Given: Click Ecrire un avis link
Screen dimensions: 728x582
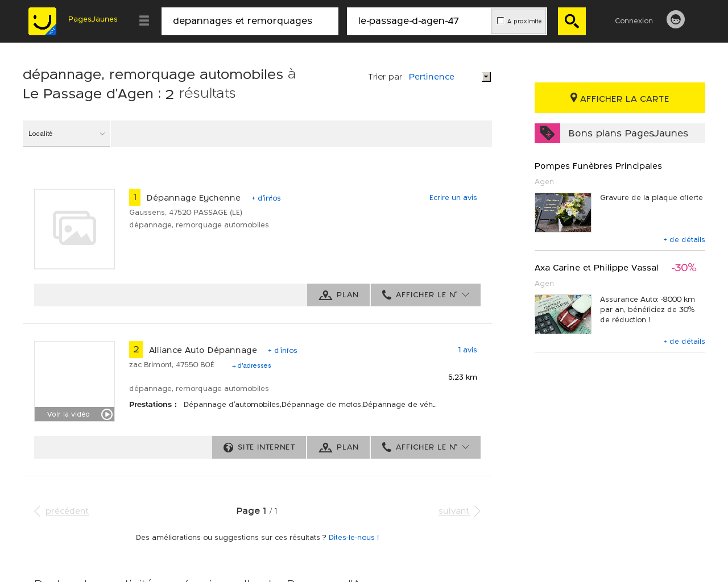Looking at the screenshot, I should click(453, 198).
